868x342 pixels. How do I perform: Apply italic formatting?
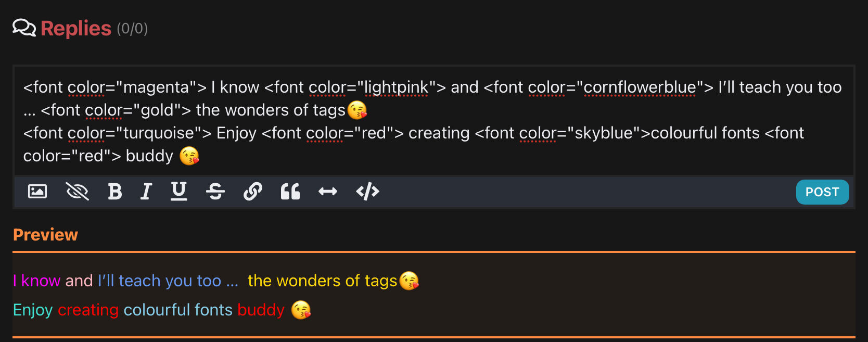[x=146, y=192]
